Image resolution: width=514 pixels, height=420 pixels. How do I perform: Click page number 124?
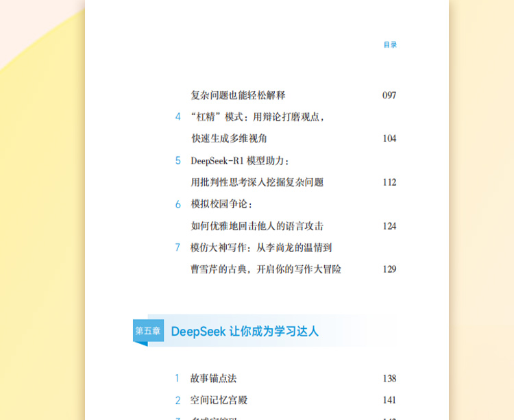(389, 226)
